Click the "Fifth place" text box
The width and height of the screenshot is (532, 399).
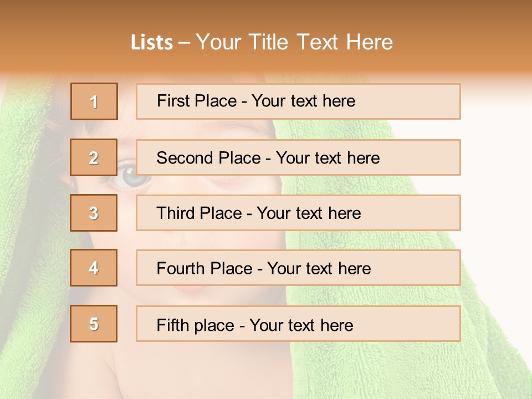pos(298,324)
